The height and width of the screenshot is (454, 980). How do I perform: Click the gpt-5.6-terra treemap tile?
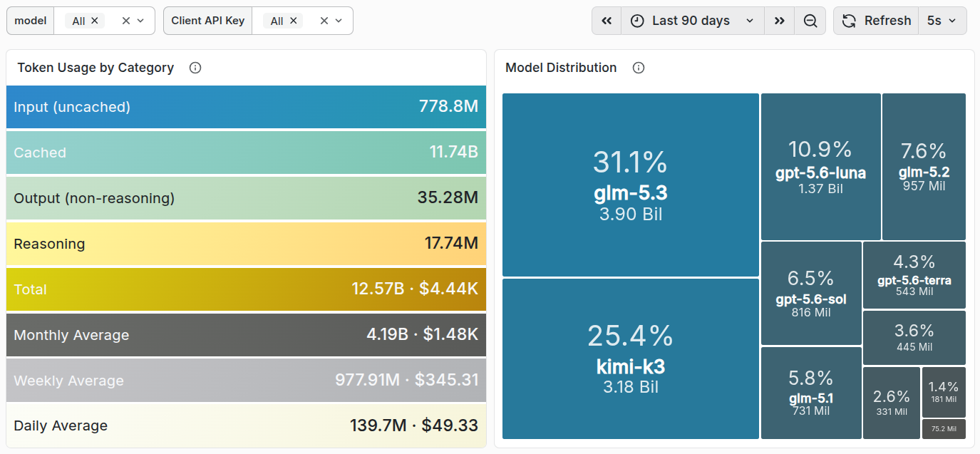point(914,275)
